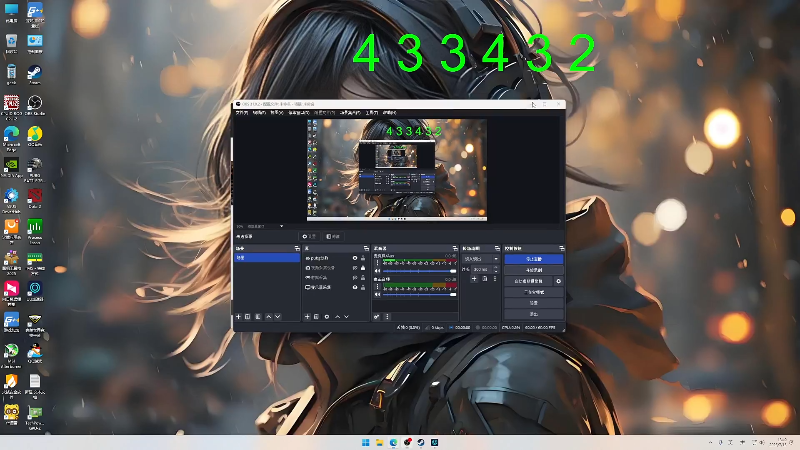The image size is (800, 450).
Task: Open the Scene Collection menu in OBS
Action: click(x=350, y=113)
